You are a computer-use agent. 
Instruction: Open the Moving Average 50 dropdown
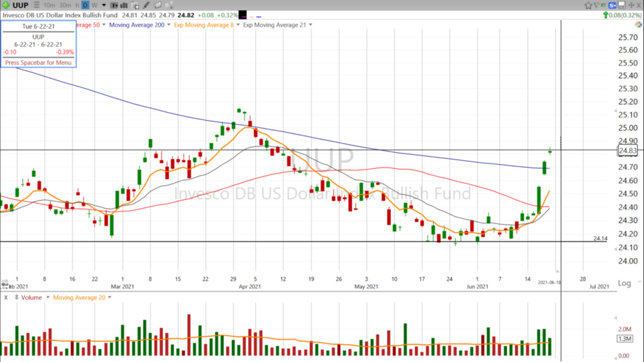(x=104, y=25)
